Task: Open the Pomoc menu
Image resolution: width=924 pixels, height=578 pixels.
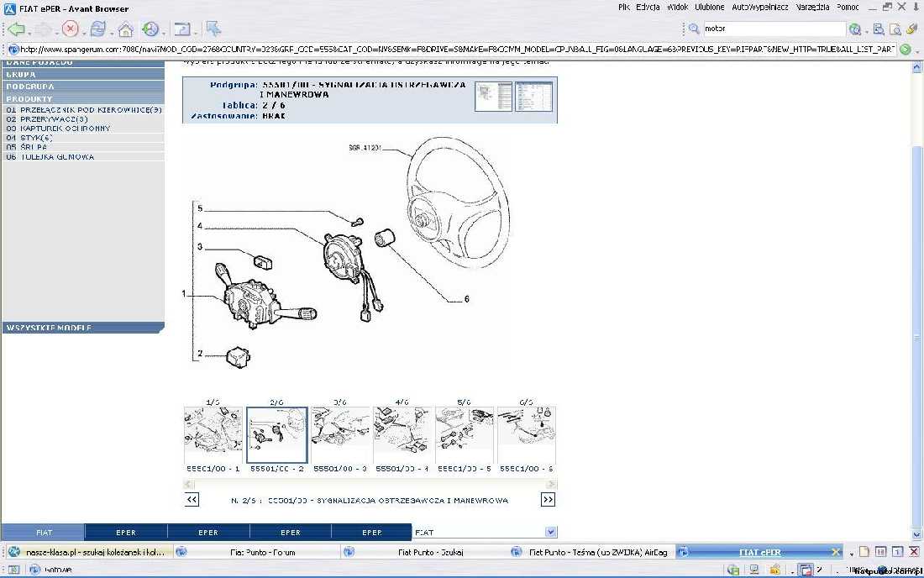Action: point(848,7)
